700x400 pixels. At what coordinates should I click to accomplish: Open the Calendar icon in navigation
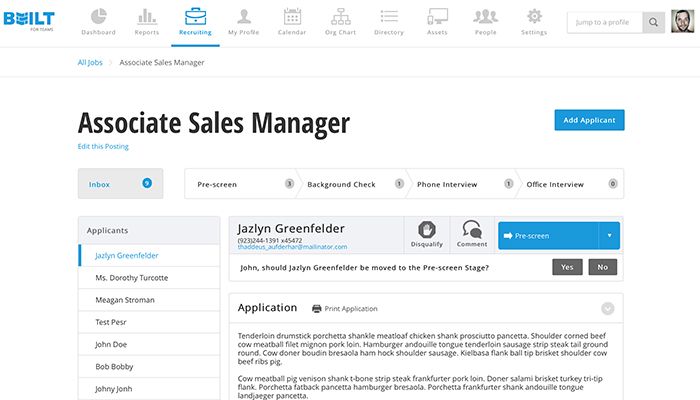(x=293, y=16)
